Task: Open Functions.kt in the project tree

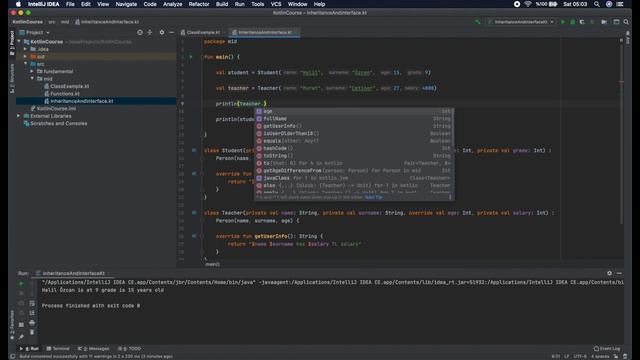Action: click(65, 93)
